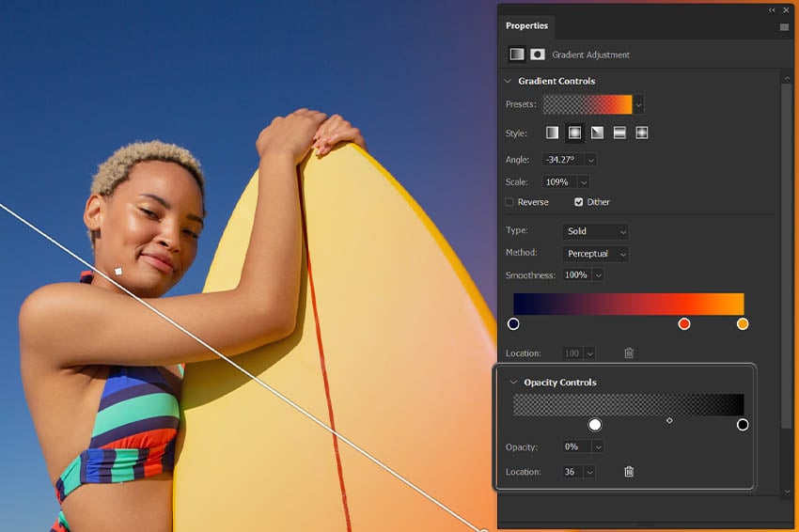
Task: Click the Location field showing 36
Action: tap(572, 472)
